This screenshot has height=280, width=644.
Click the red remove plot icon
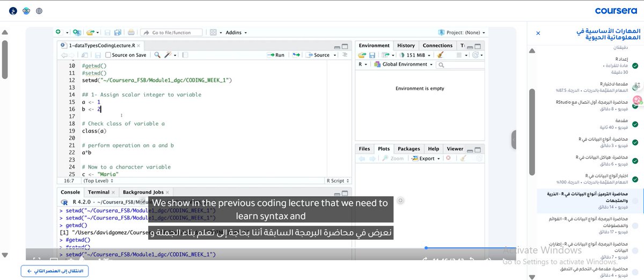point(448,159)
